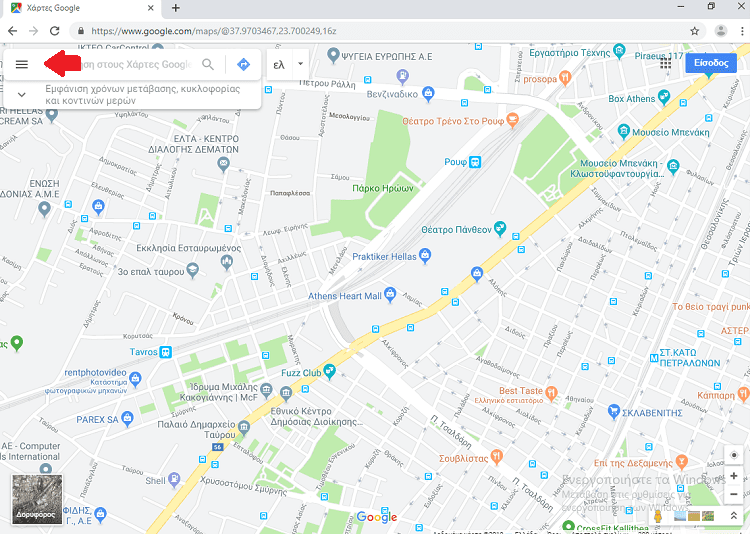This screenshot has width=750, height=534.
Task: Bookmark this page with the star icon
Action: pyautogui.click(x=695, y=31)
